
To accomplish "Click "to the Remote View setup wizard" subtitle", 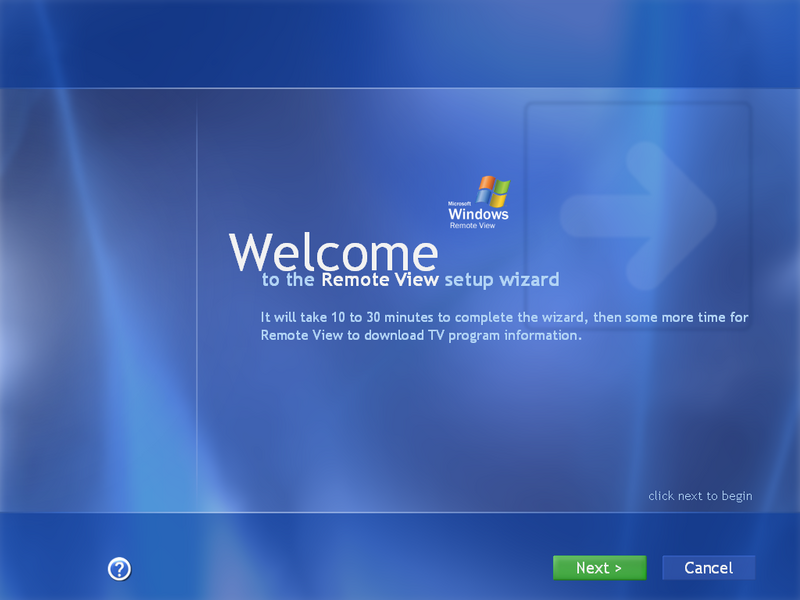I will pyautogui.click(x=410, y=280).
